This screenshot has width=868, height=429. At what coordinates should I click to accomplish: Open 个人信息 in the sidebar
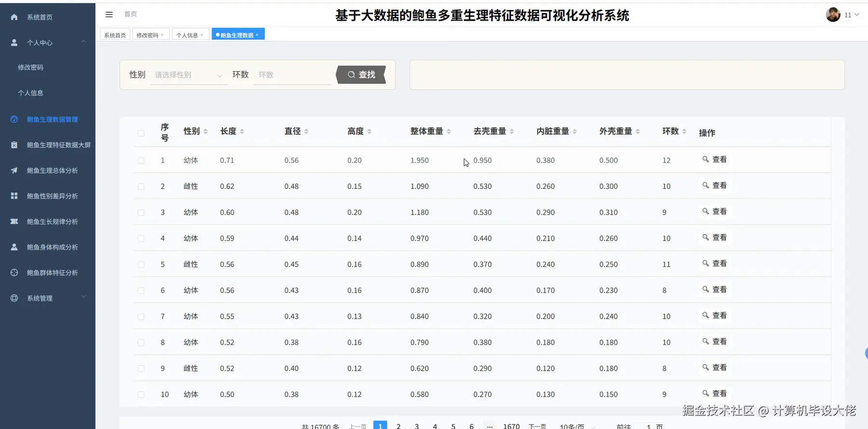30,93
